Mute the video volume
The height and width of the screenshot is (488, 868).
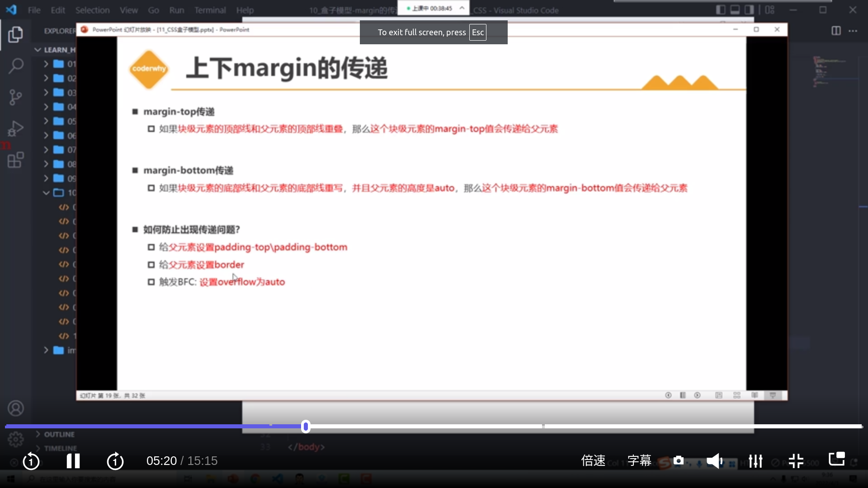pos(715,461)
